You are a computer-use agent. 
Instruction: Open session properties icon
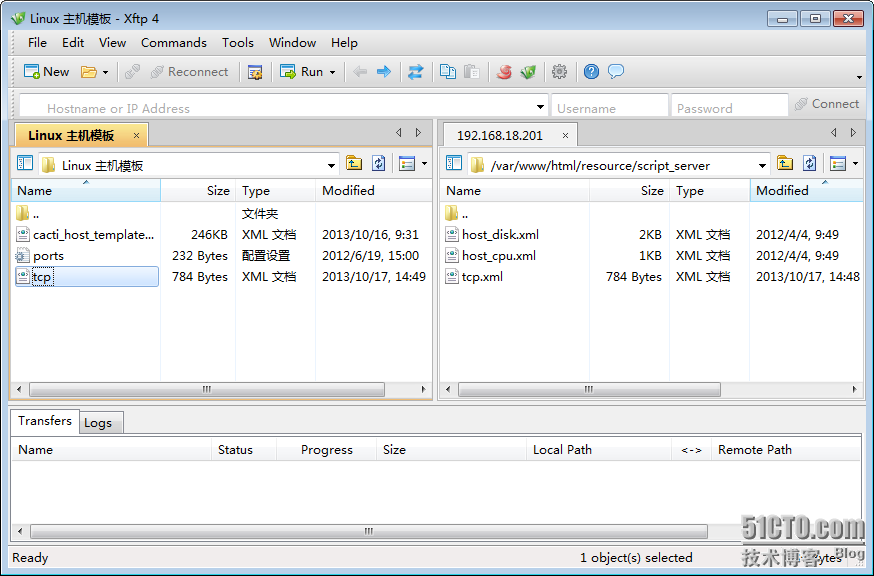(255, 72)
